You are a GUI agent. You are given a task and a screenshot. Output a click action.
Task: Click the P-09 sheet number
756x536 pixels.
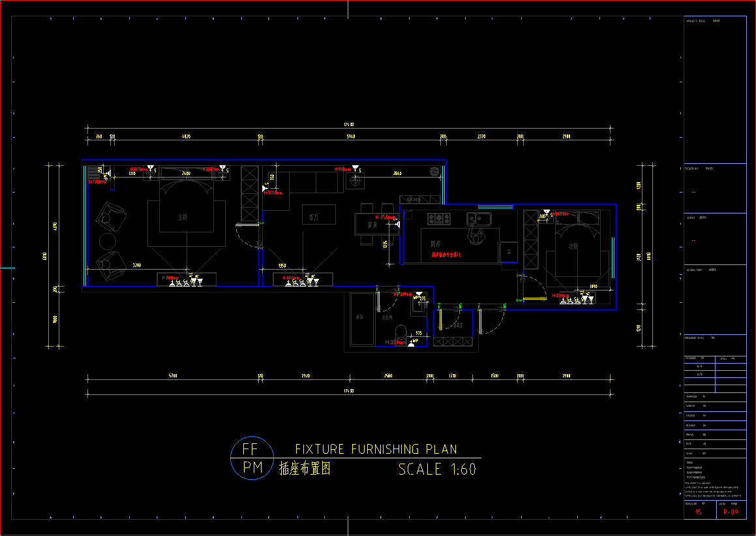(x=731, y=512)
